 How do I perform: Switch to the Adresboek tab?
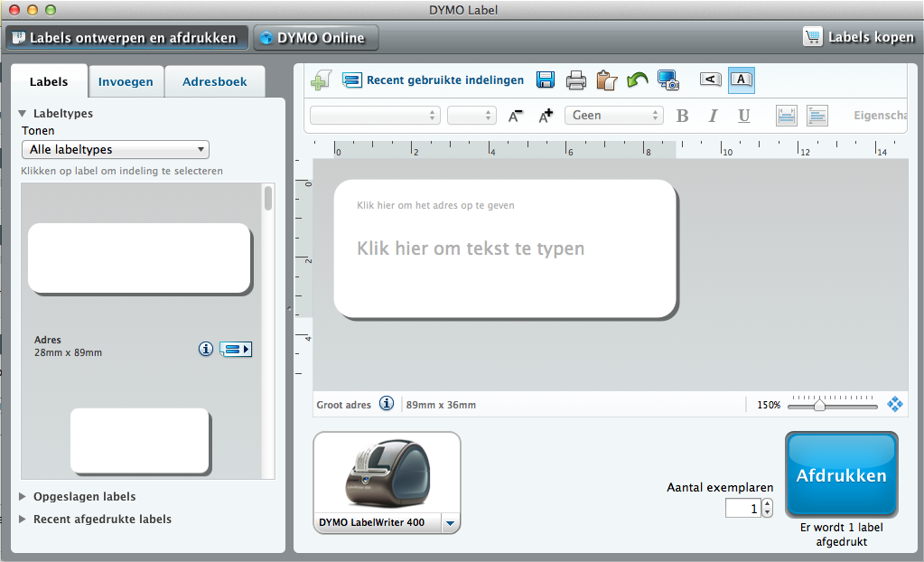pyautogui.click(x=215, y=81)
